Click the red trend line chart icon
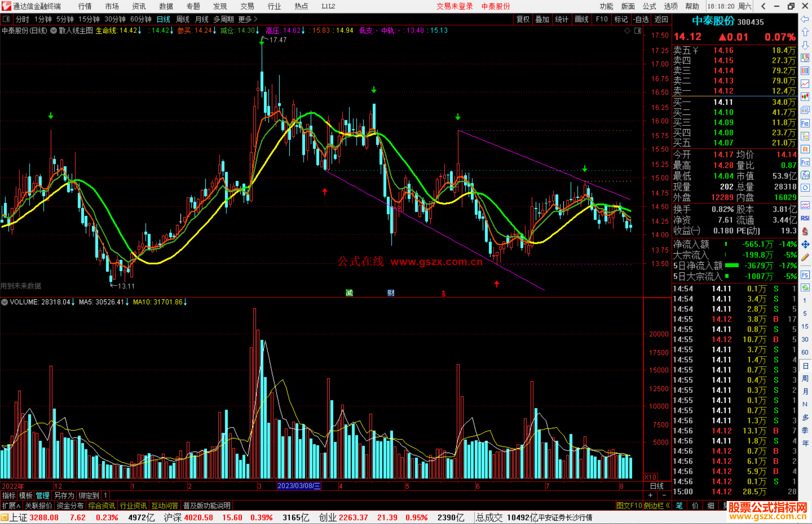Image resolution: width=812 pixels, height=524 pixels. (805, 84)
